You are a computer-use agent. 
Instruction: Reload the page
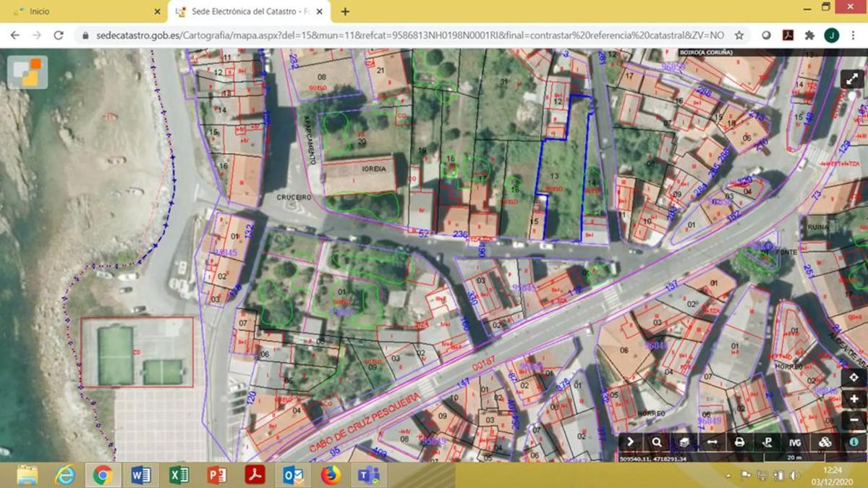pyautogui.click(x=59, y=35)
